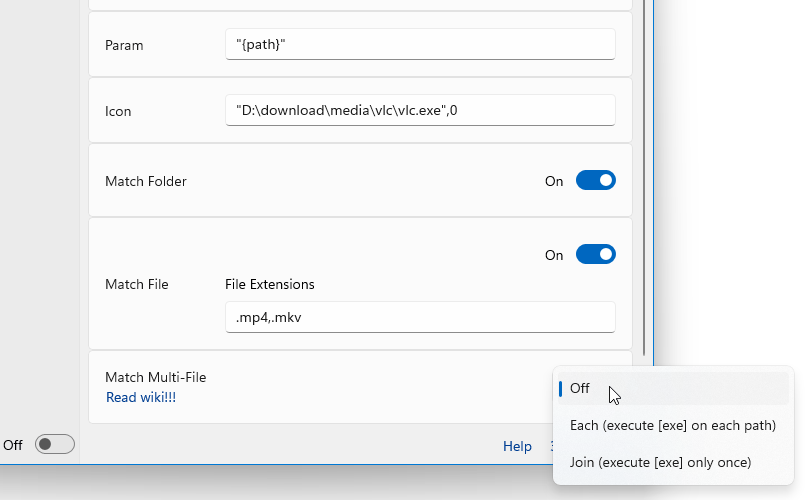
Task: Click the Icon path input field
Action: point(420,110)
